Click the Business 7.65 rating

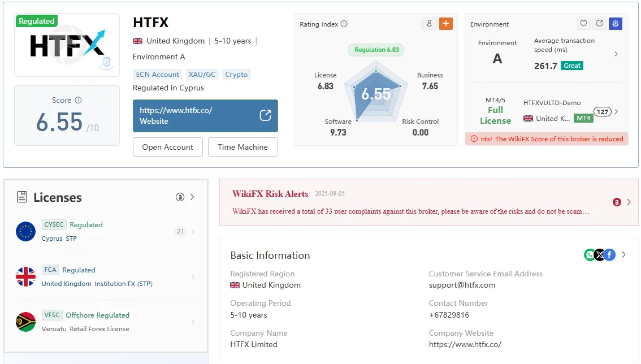pyautogui.click(x=430, y=81)
